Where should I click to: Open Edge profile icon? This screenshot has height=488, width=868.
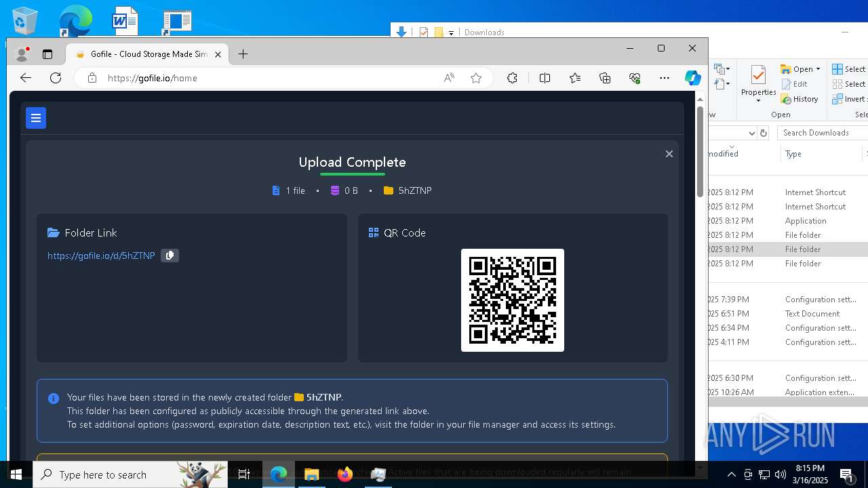pyautogui.click(x=22, y=54)
